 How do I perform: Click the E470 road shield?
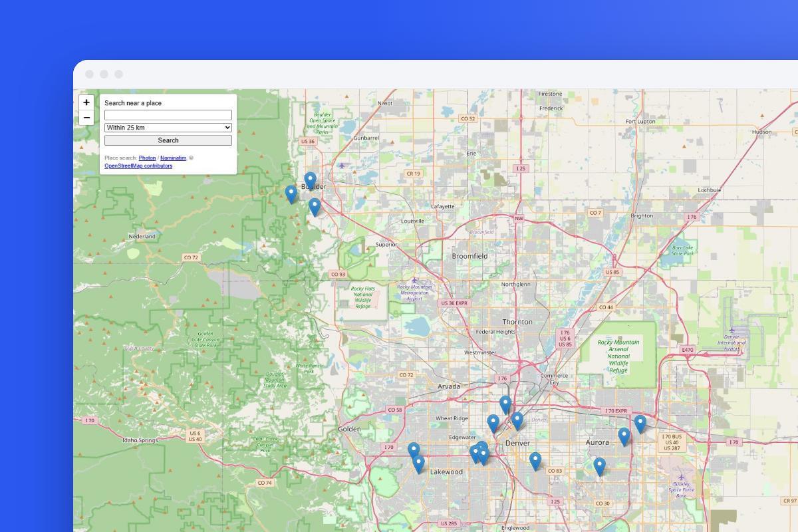click(688, 350)
